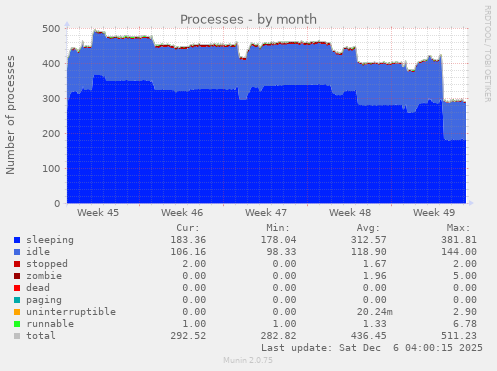
Task: Click stopped average value 1.67
Action: (x=375, y=264)
